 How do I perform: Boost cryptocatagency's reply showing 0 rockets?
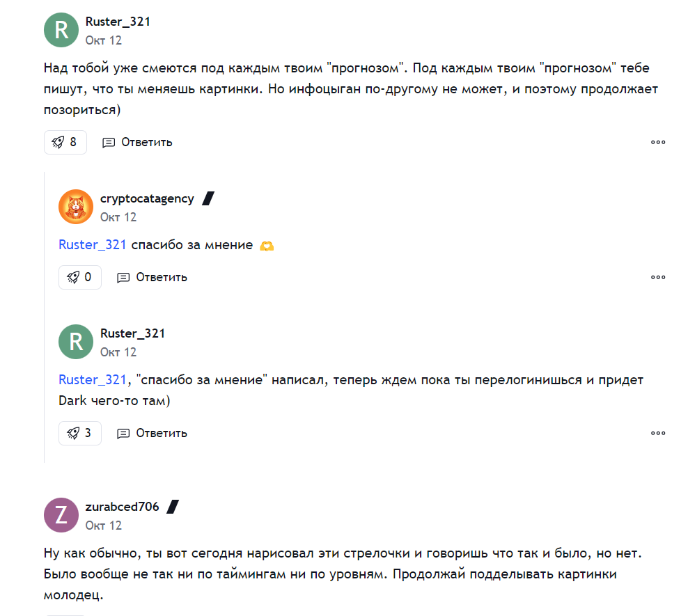(79, 277)
